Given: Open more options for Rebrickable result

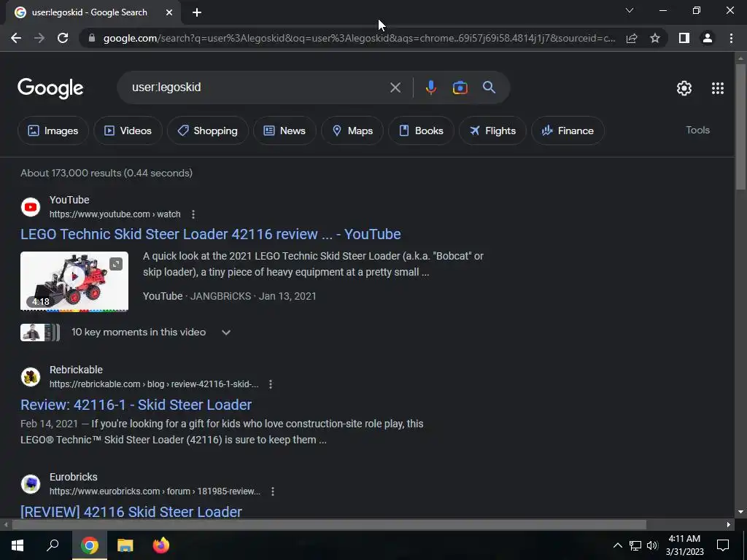Looking at the screenshot, I should tap(270, 384).
